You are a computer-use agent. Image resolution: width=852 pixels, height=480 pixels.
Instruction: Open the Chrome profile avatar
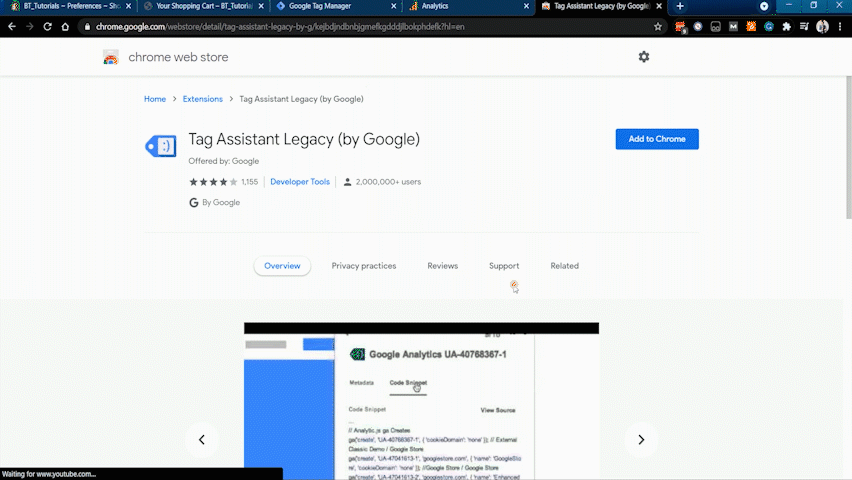822,27
